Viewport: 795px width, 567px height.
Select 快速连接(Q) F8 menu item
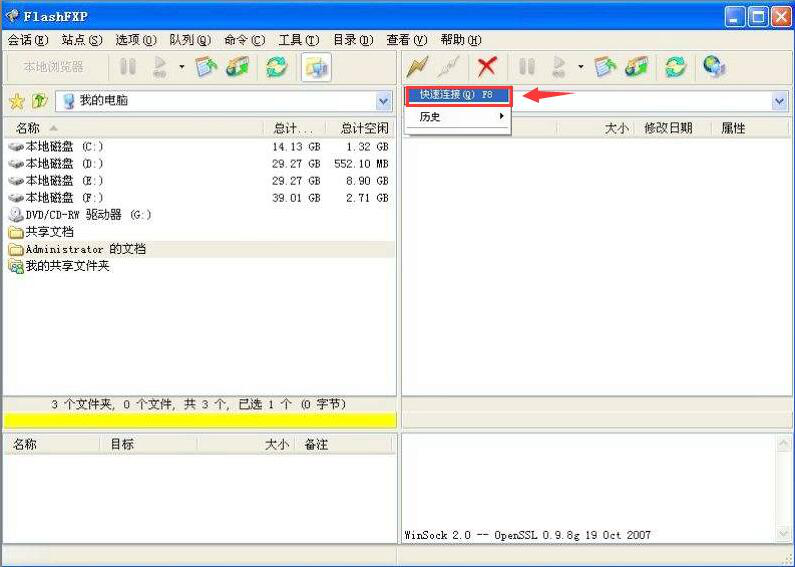(x=458, y=95)
